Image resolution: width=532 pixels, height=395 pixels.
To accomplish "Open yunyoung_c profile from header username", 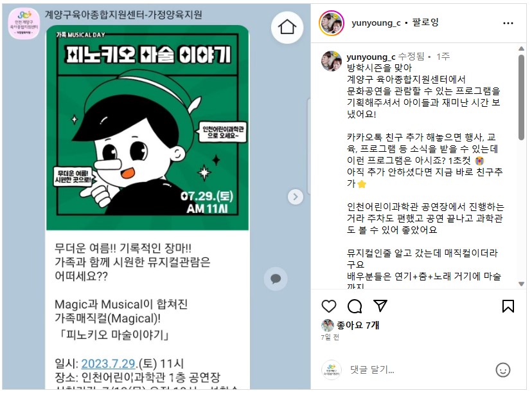I will click(x=376, y=23).
